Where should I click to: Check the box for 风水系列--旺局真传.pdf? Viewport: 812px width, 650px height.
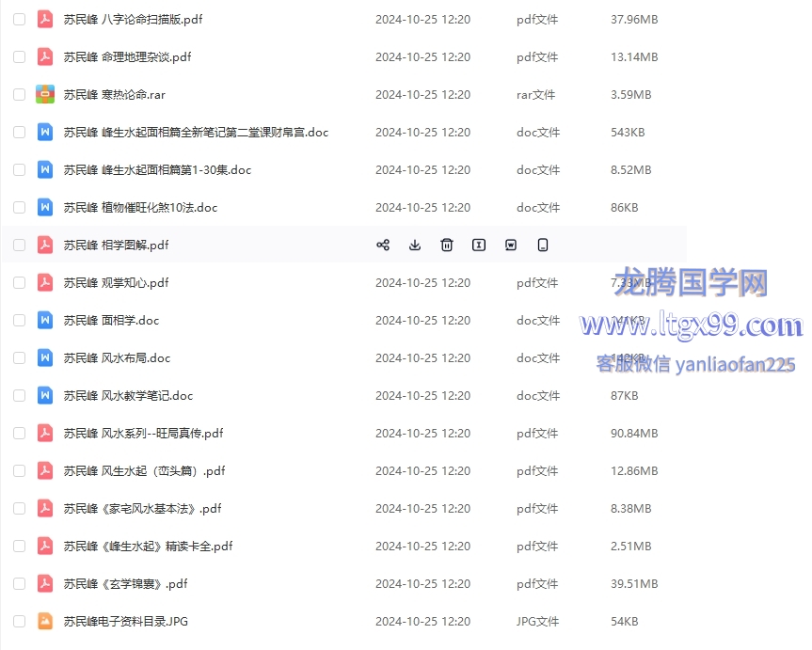click(19, 433)
